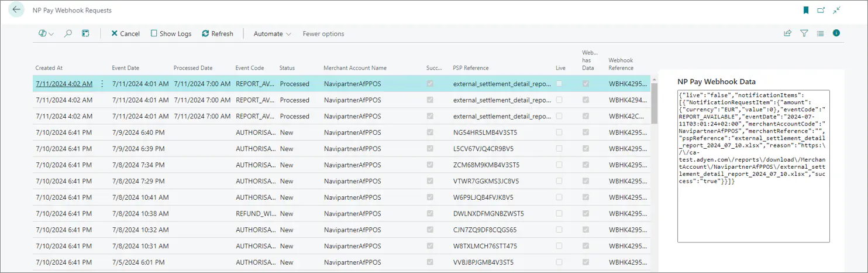Click the Show Logs action
Viewport: 868px width, 273px height.
tap(171, 33)
